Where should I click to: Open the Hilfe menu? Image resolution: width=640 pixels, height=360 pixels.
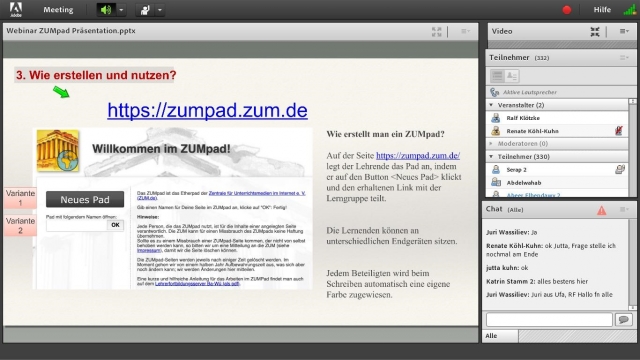click(602, 10)
